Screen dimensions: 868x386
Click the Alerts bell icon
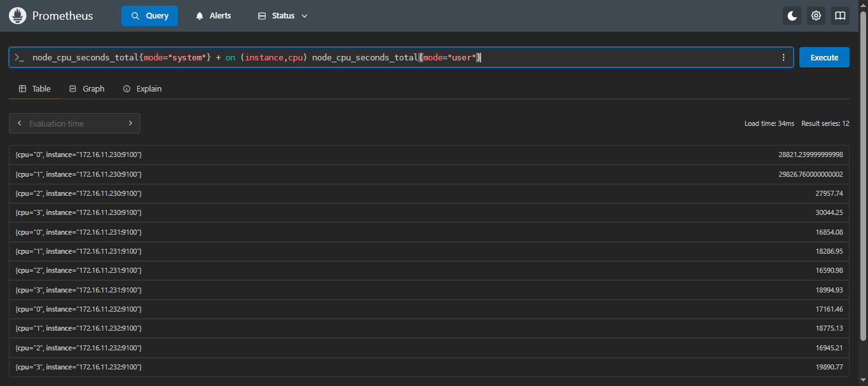(x=200, y=16)
